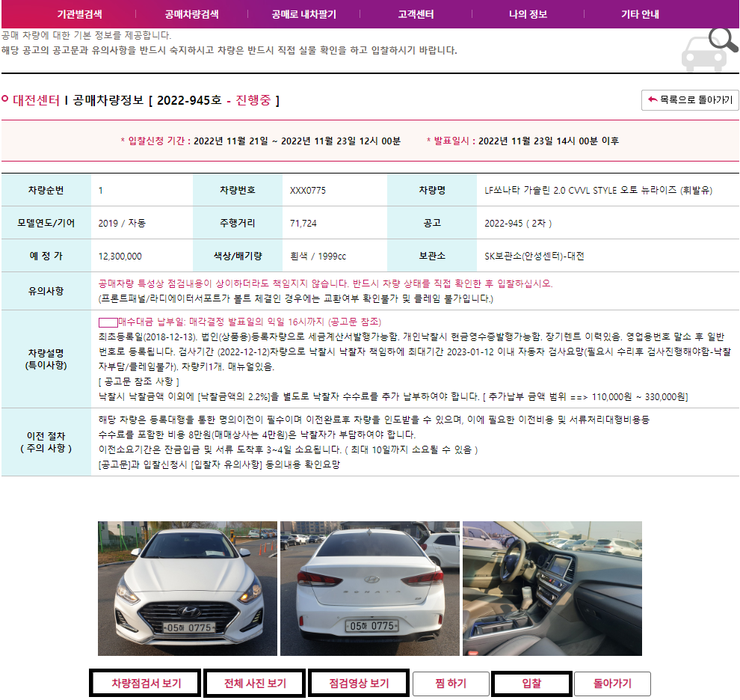Open the 공매로 내차팔기 menu

click(x=304, y=14)
